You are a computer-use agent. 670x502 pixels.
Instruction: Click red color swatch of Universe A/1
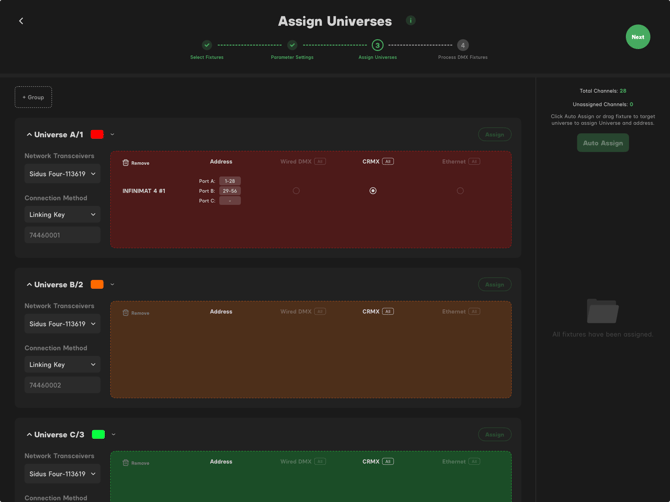tap(97, 135)
